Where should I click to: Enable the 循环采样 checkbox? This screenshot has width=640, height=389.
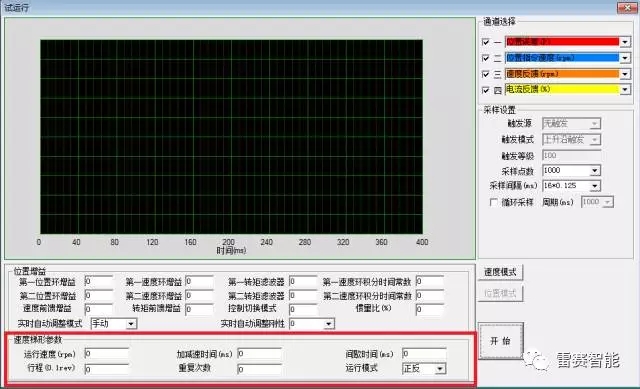click(494, 202)
